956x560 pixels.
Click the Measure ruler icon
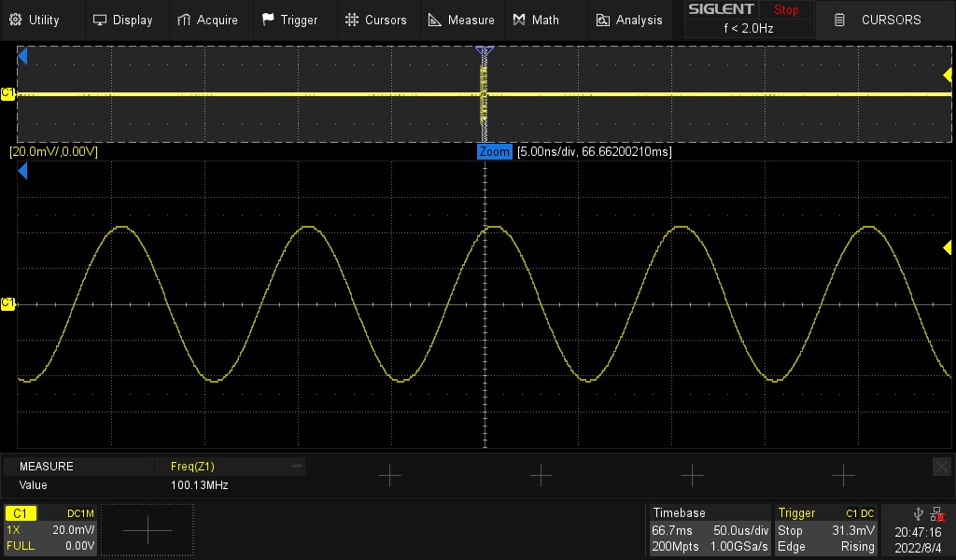pos(435,20)
